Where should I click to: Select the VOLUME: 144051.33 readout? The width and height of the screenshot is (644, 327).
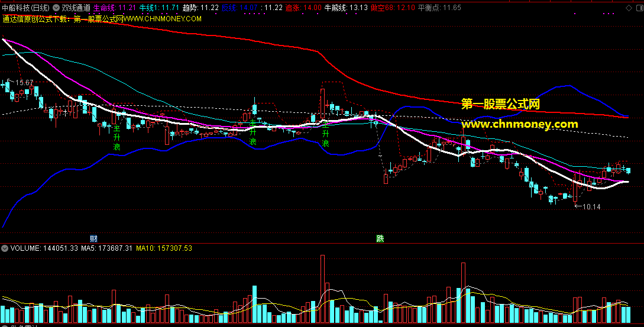(44, 248)
